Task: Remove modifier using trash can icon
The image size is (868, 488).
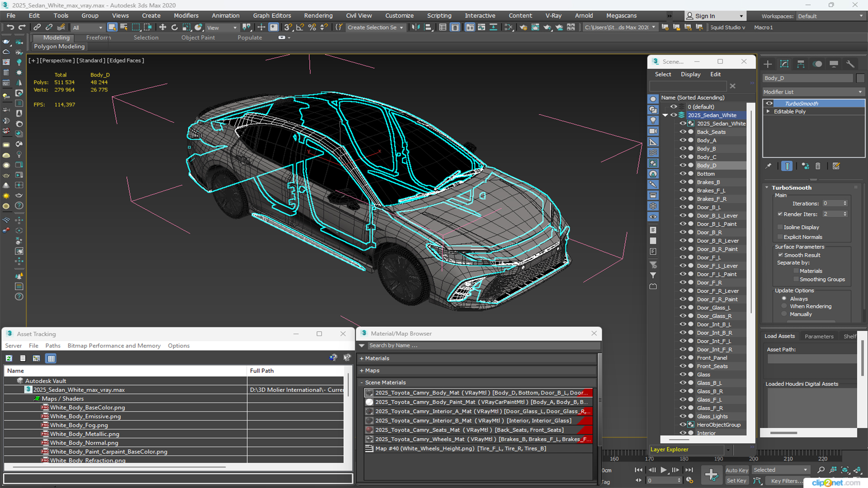Action: [x=818, y=166]
